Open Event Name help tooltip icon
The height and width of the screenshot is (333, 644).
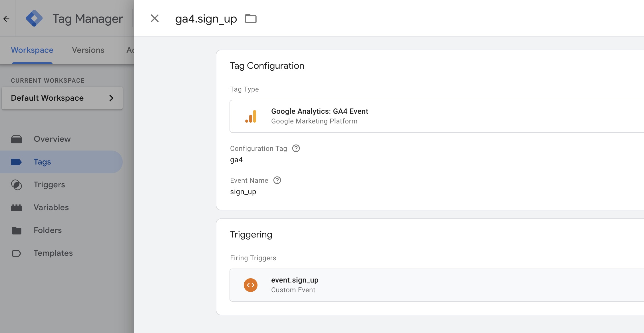click(277, 180)
